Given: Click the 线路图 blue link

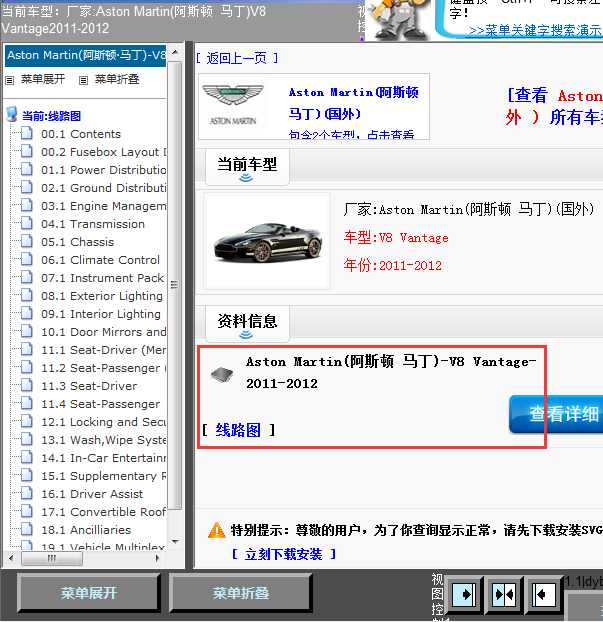Looking at the screenshot, I should coord(238,430).
